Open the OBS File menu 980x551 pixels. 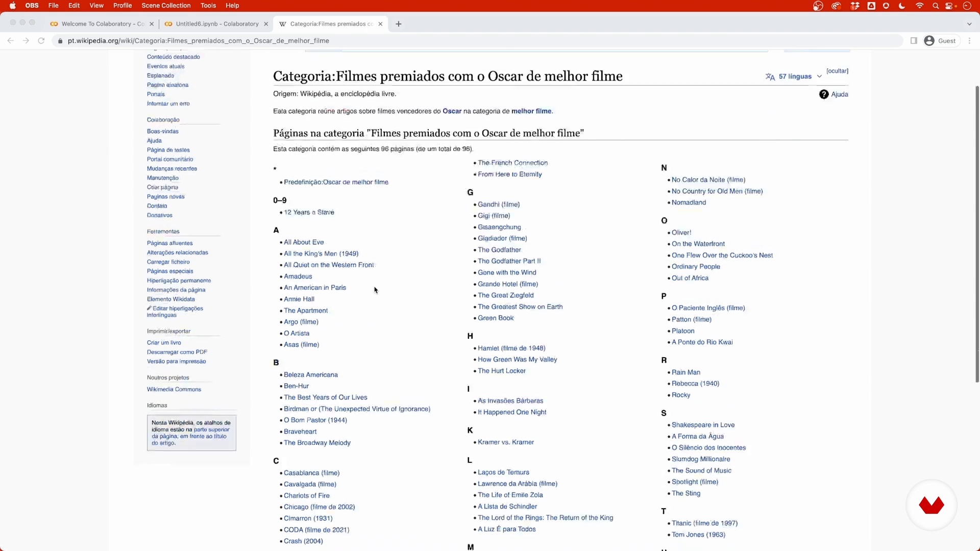coord(53,6)
